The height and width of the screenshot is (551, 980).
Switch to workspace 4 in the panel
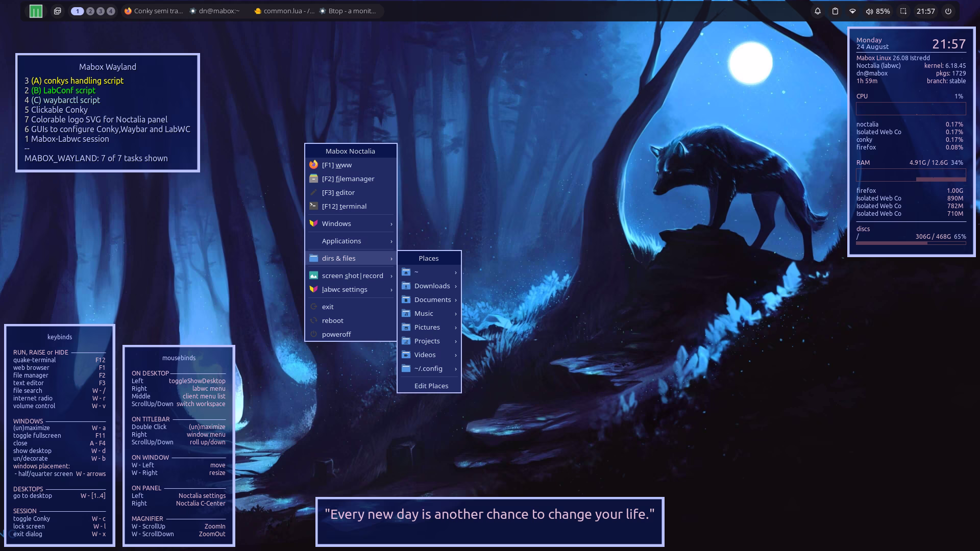(111, 11)
